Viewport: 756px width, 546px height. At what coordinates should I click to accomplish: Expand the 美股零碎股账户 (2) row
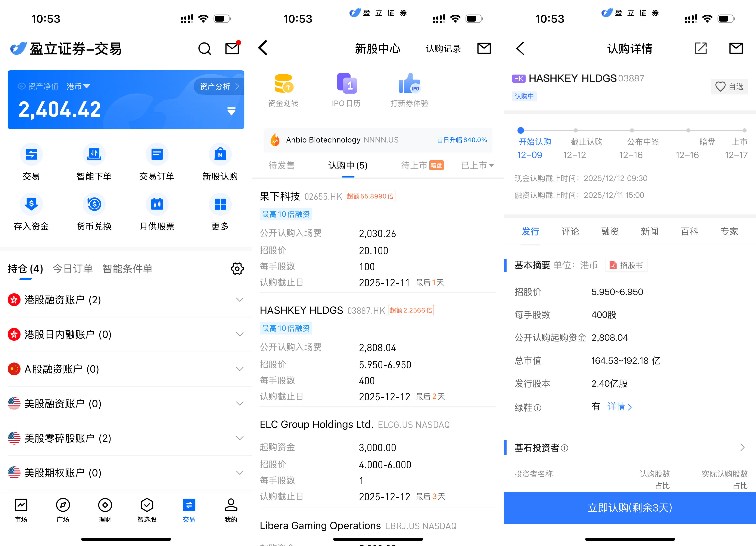tap(239, 438)
